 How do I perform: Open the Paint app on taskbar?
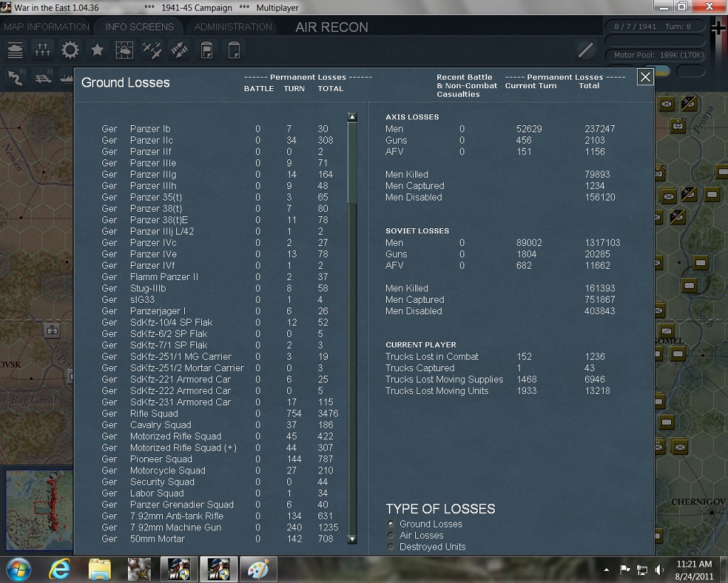(258, 569)
